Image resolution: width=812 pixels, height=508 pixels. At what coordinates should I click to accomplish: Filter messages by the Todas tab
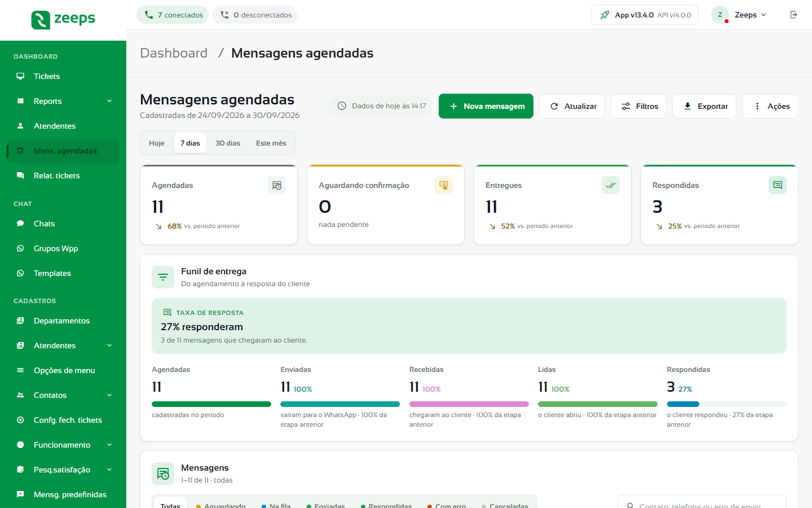click(x=170, y=506)
